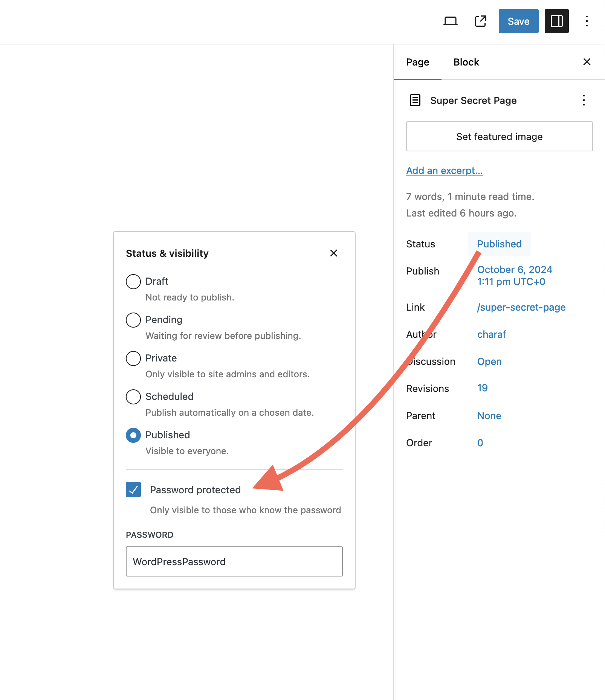The height and width of the screenshot is (700, 605).
Task: Click the password input field
Action: tap(234, 561)
